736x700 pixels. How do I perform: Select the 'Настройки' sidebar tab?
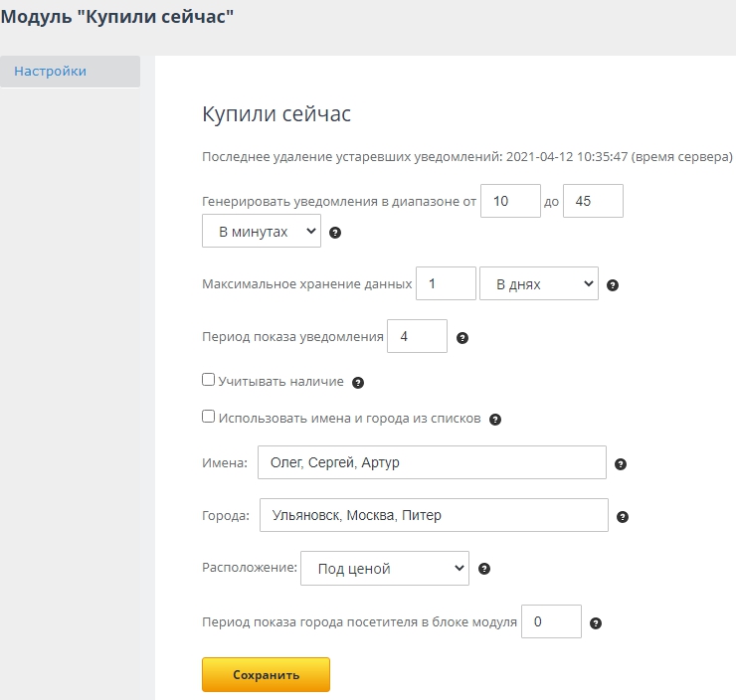70,72
